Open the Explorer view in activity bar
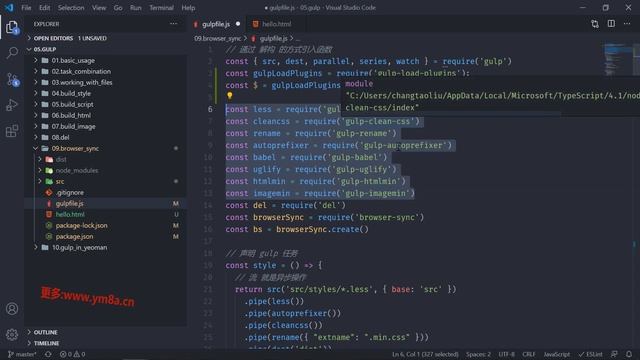The height and width of the screenshot is (360, 640). (12, 27)
